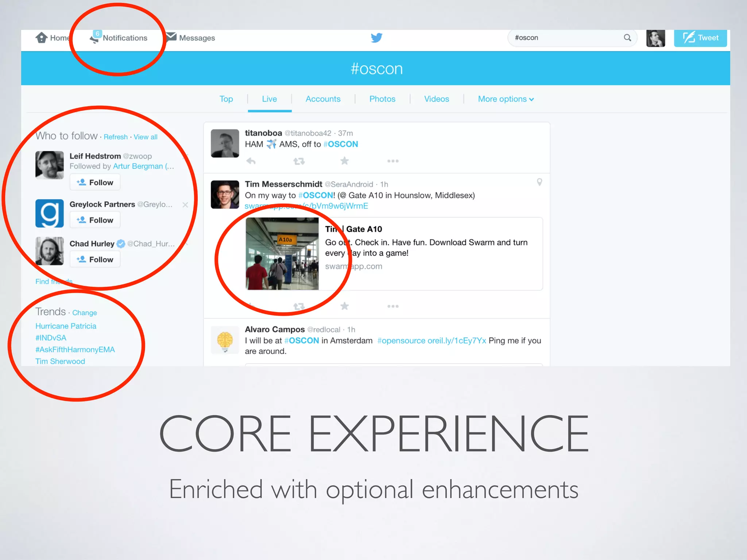Click the Messages envelope icon
Screen dimensions: 747x560
click(x=171, y=36)
